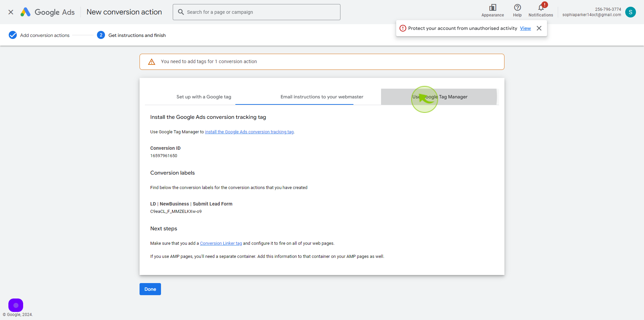Click the warning triangle icon
This screenshot has width=644, height=320.
coord(152,62)
